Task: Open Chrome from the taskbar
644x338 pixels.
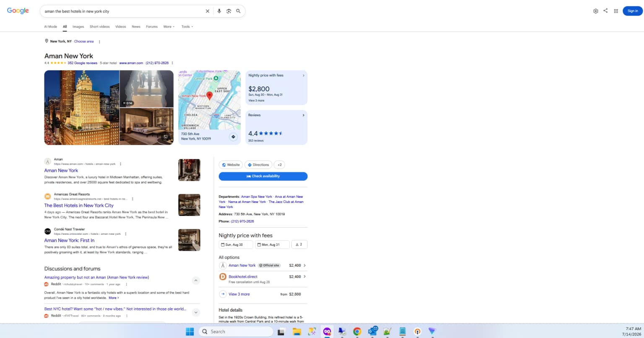Action: (357, 331)
